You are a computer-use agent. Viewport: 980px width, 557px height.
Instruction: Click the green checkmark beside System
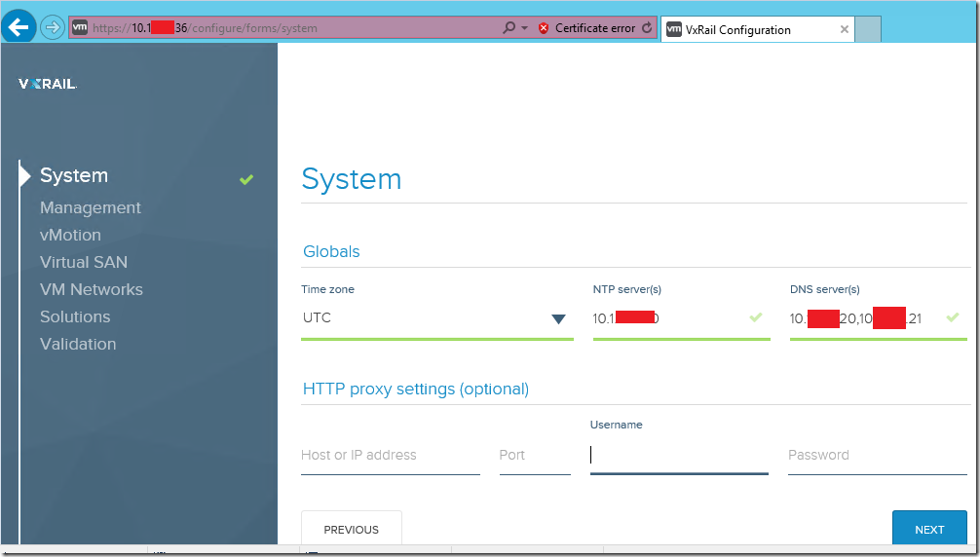coord(246,180)
